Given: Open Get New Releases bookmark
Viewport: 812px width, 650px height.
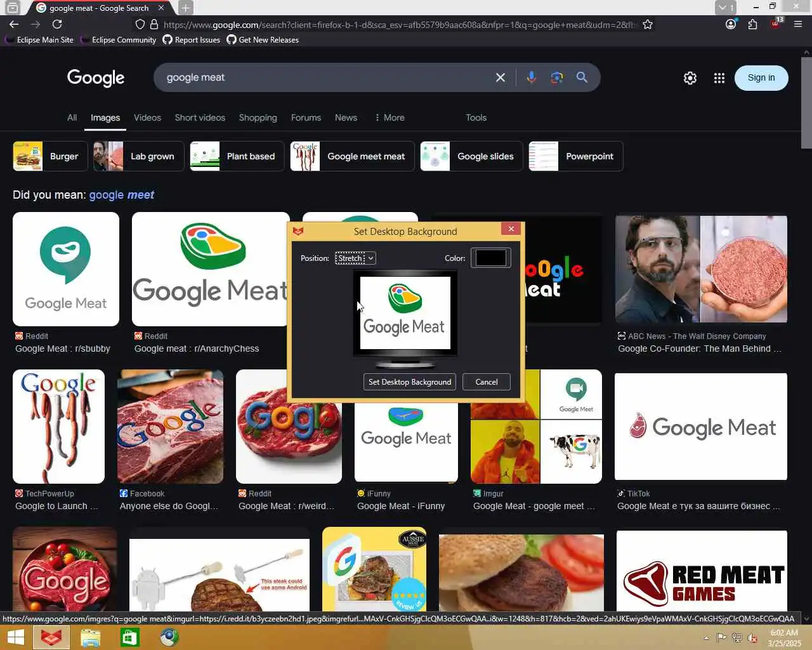Looking at the screenshot, I should click(x=263, y=40).
